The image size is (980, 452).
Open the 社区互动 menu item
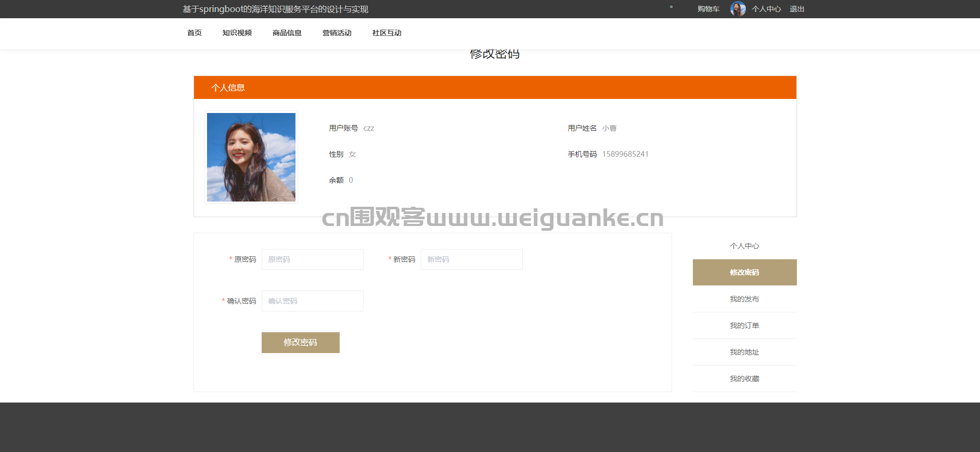click(x=387, y=33)
